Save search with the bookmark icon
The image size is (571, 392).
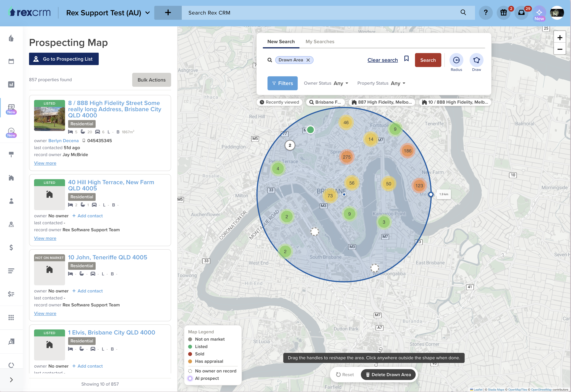point(406,59)
